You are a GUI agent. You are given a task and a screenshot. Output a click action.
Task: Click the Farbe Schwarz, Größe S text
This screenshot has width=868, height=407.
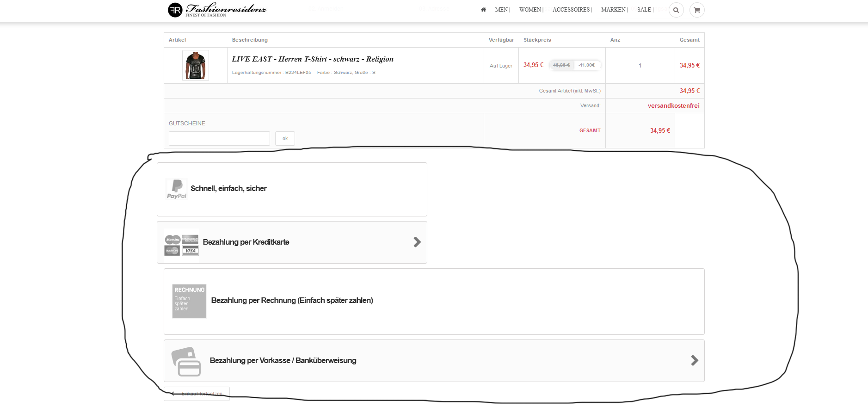(346, 73)
